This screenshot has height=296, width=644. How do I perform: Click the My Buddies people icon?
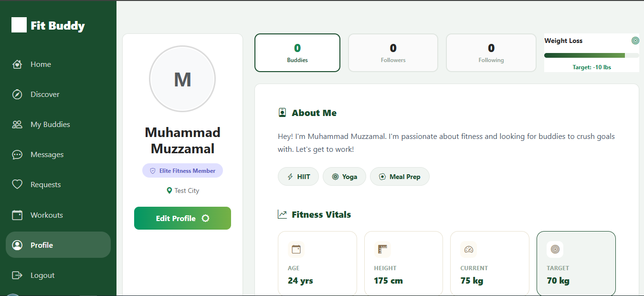click(17, 125)
